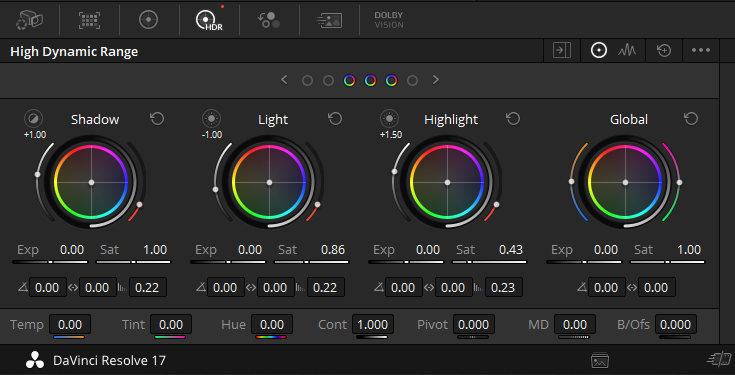Click the Global color wheel center point
The height and width of the screenshot is (375, 735).
click(625, 182)
